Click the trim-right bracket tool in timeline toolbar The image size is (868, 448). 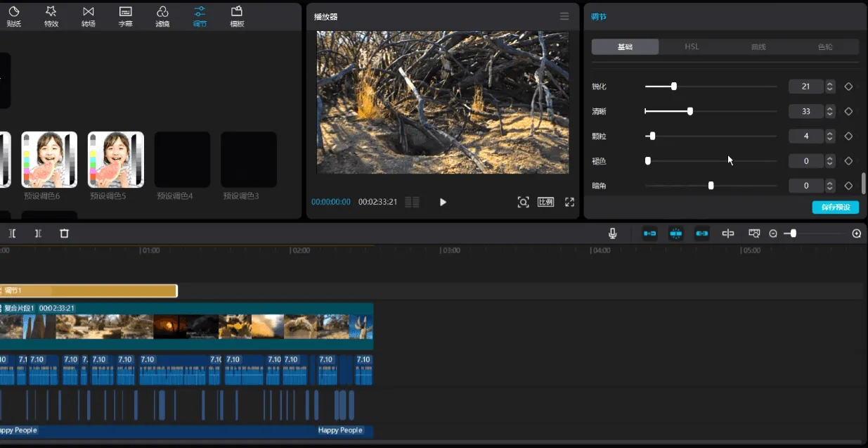38,233
